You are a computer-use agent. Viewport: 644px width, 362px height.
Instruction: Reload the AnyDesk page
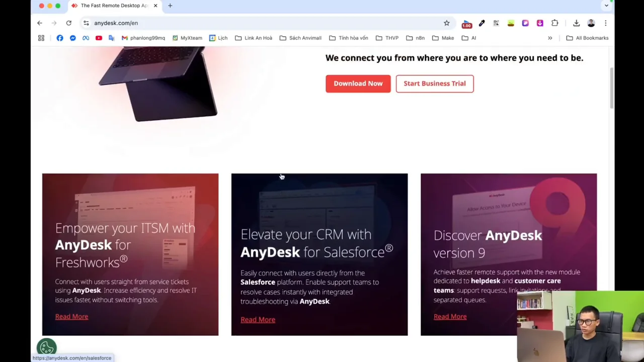(x=69, y=23)
